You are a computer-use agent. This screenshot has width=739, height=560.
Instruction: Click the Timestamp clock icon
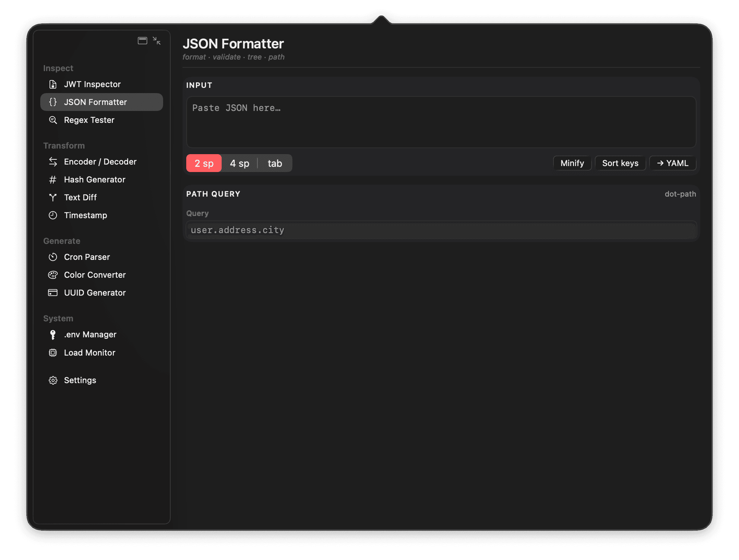pos(53,215)
